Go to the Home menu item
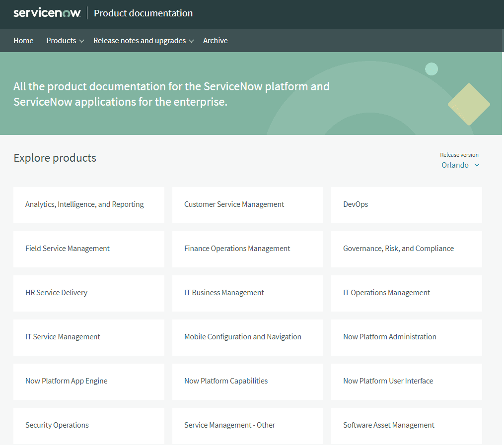This screenshot has width=504, height=445. pyautogui.click(x=23, y=41)
